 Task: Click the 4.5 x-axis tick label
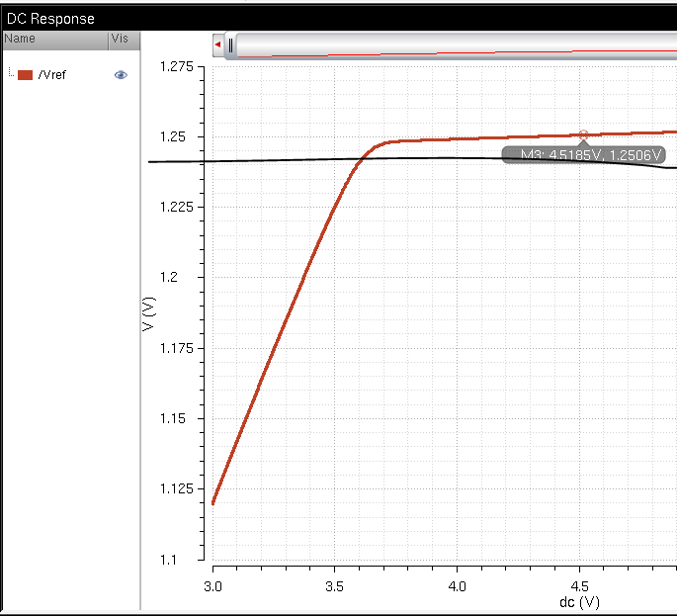(x=580, y=572)
